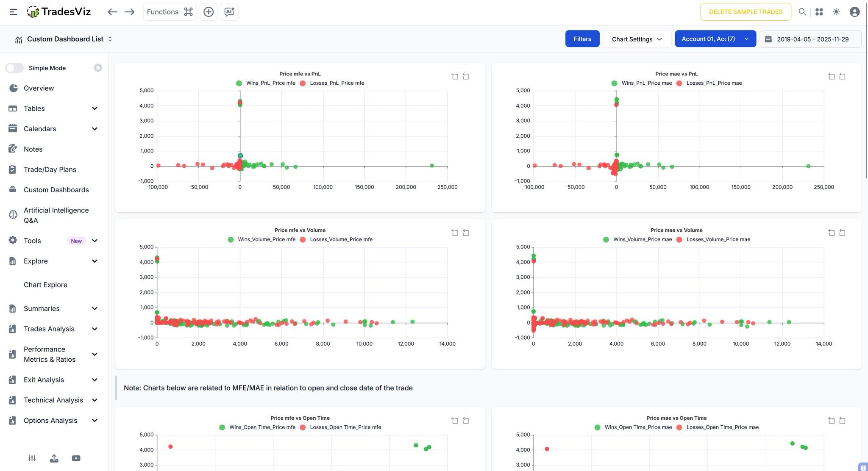Click the upload/share icon in sidebar footer

coord(54,458)
